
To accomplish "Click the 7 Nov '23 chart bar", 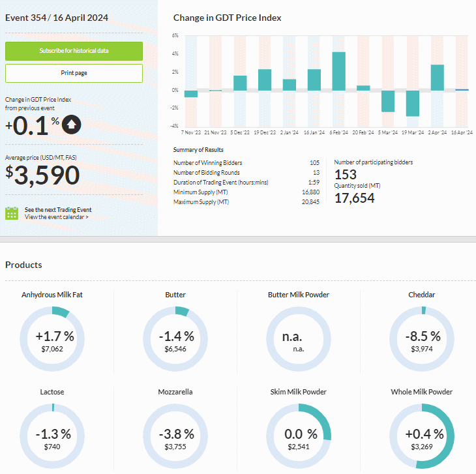I will [191, 94].
